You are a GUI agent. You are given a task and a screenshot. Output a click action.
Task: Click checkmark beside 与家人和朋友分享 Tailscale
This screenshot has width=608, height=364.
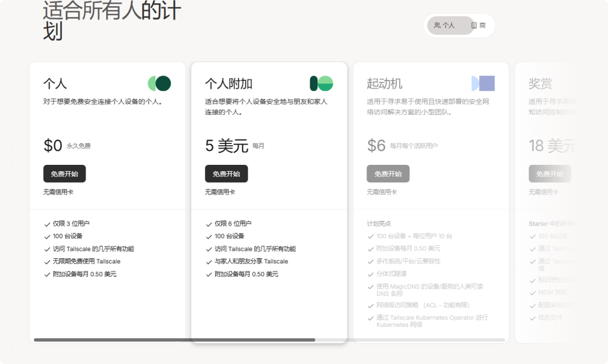[x=209, y=262]
